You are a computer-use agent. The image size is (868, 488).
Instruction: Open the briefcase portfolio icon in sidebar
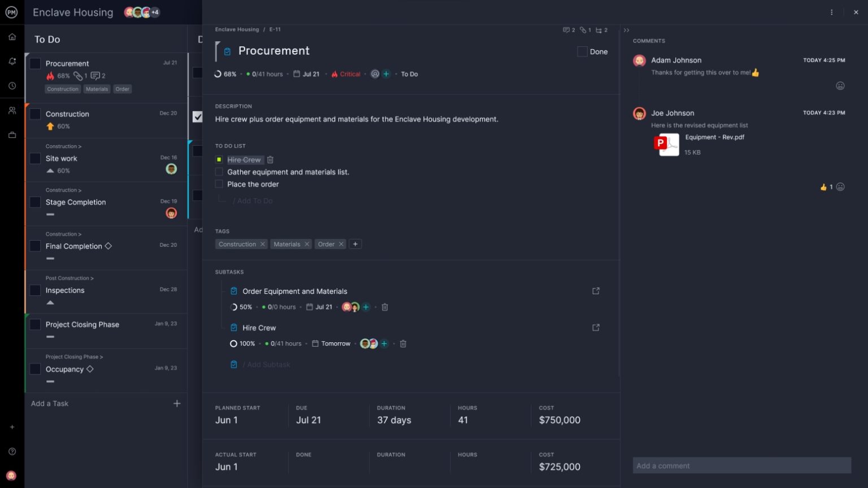(12, 135)
